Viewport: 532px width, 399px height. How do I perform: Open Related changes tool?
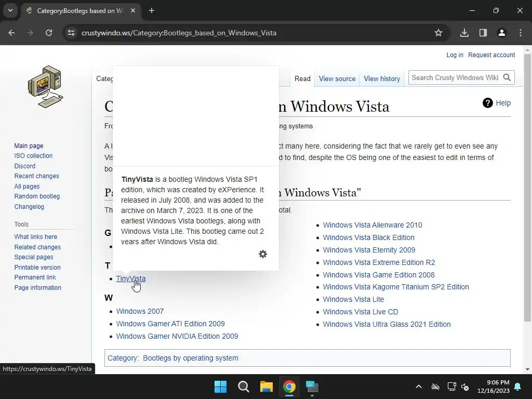pos(37,247)
